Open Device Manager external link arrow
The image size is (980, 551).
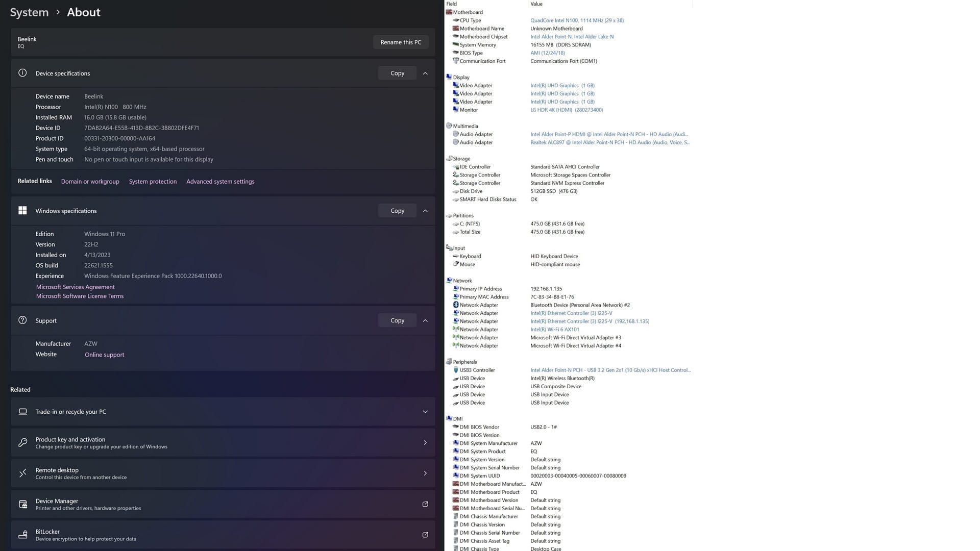pyautogui.click(x=425, y=504)
